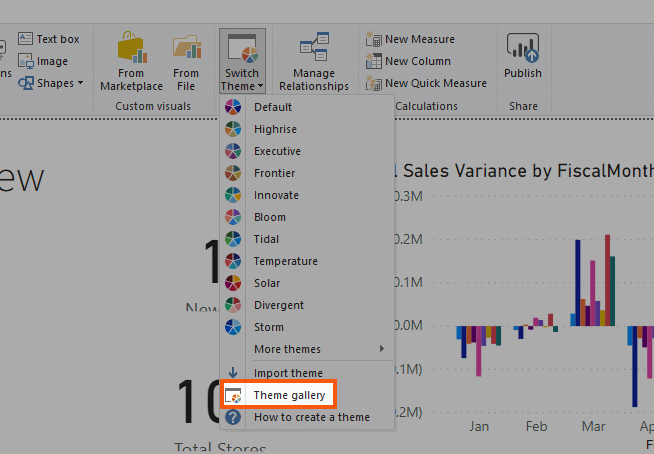
Task: Click the Shapes icon
Action: (x=25, y=83)
